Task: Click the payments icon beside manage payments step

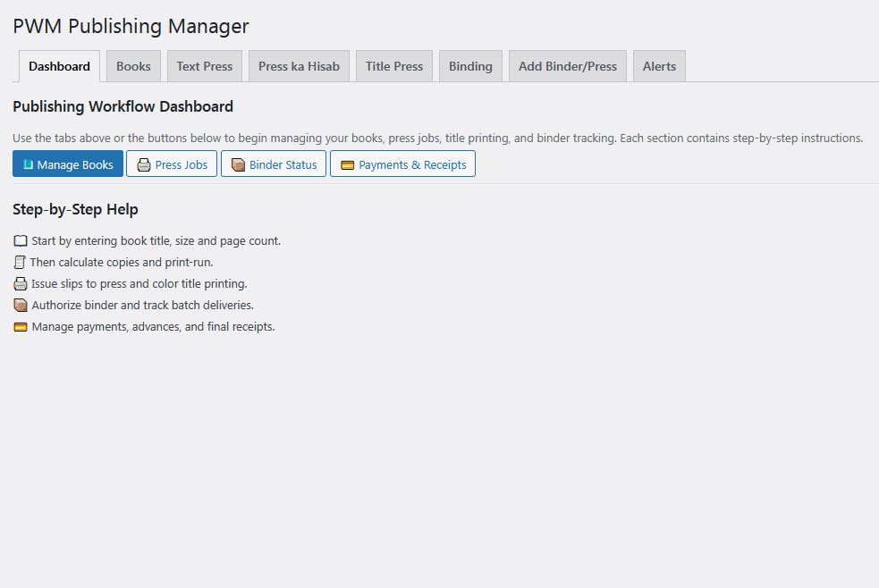Action: (x=20, y=326)
